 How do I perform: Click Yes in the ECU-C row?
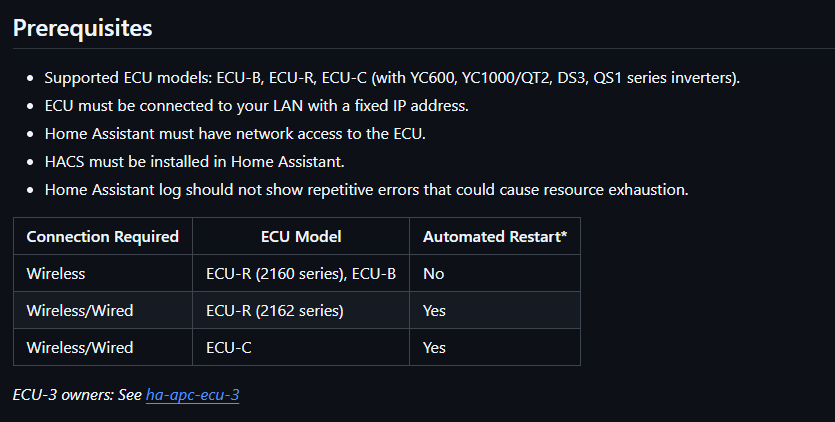[x=434, y=347]
